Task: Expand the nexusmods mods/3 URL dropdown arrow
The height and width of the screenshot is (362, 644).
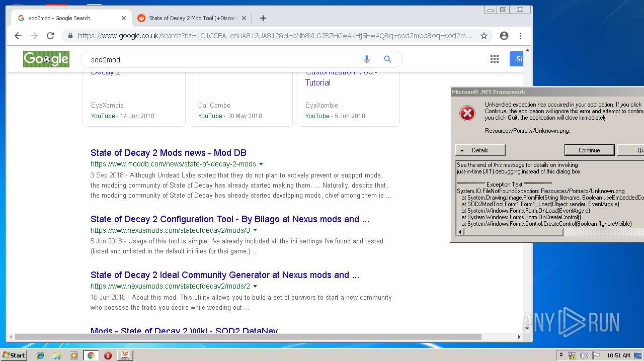Action: [255, 231]
